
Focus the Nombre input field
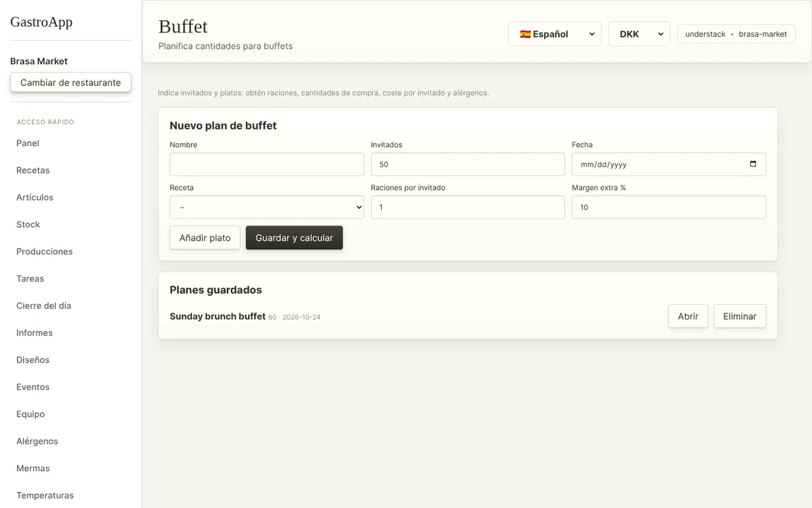(267, 164)
